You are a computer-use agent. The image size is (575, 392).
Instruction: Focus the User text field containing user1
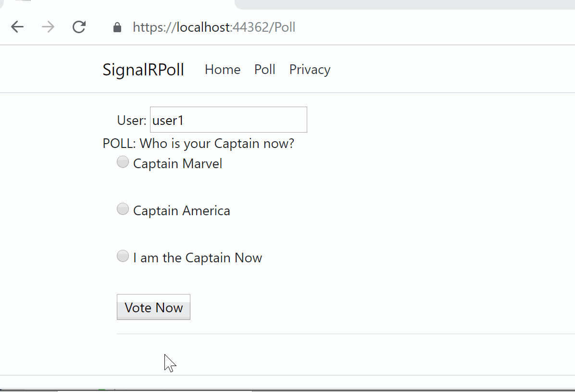[x=228, y=120]
